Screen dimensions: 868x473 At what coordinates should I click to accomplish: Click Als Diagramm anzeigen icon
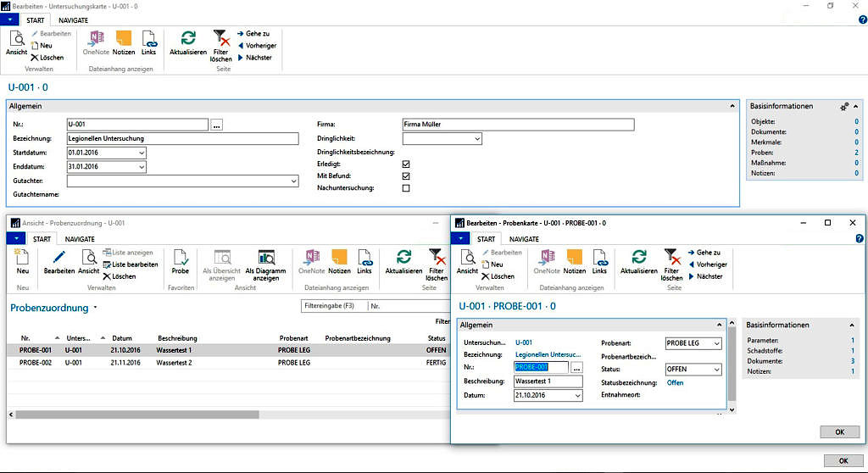pyautogui.click(x=266, y=259)
